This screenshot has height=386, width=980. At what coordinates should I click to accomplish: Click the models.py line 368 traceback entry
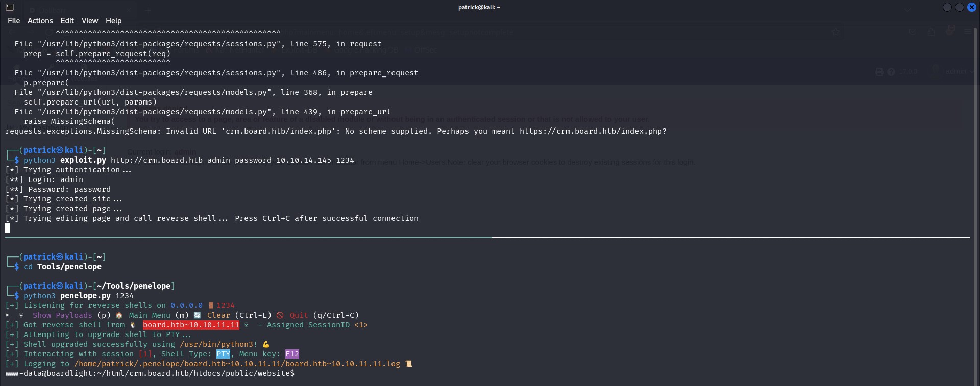pyautogui.click(x=193, y=92)
